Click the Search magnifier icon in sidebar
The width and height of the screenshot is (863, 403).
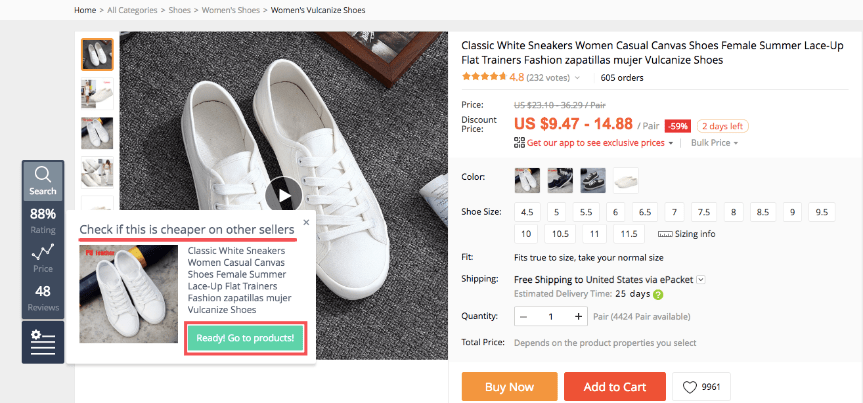click(x=42, y=177)
